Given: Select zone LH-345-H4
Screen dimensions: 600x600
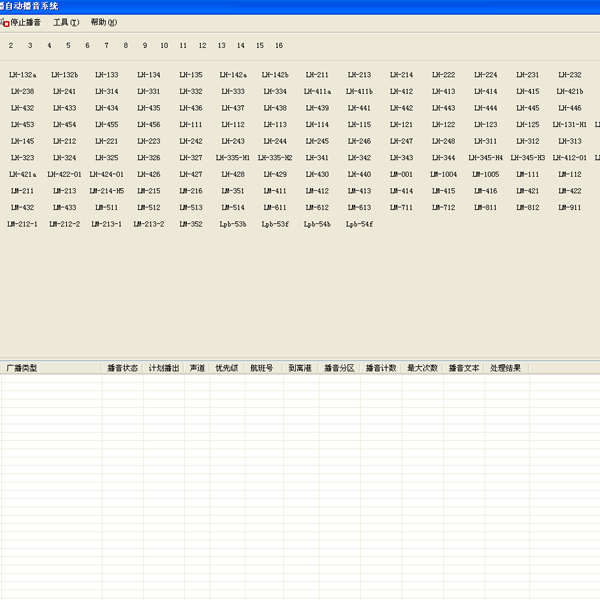Looking at the screenshot, I should pyautogui.click(x=486, y=158).
